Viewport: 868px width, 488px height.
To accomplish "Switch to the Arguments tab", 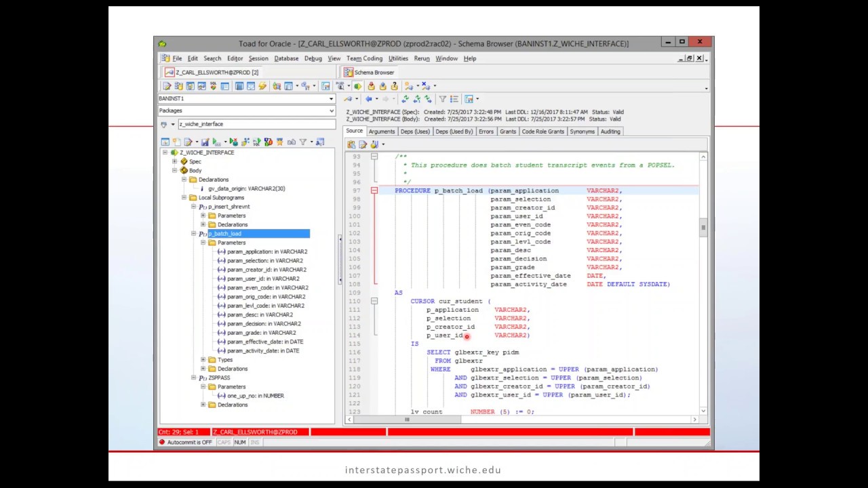I will (x=382, y=131).
